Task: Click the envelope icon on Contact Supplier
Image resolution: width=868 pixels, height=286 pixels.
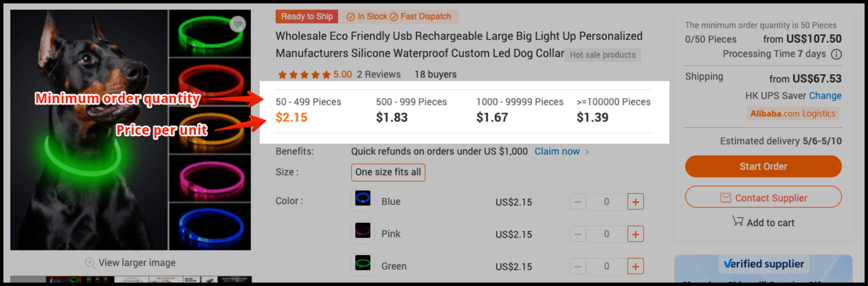Action: (726, 197)
